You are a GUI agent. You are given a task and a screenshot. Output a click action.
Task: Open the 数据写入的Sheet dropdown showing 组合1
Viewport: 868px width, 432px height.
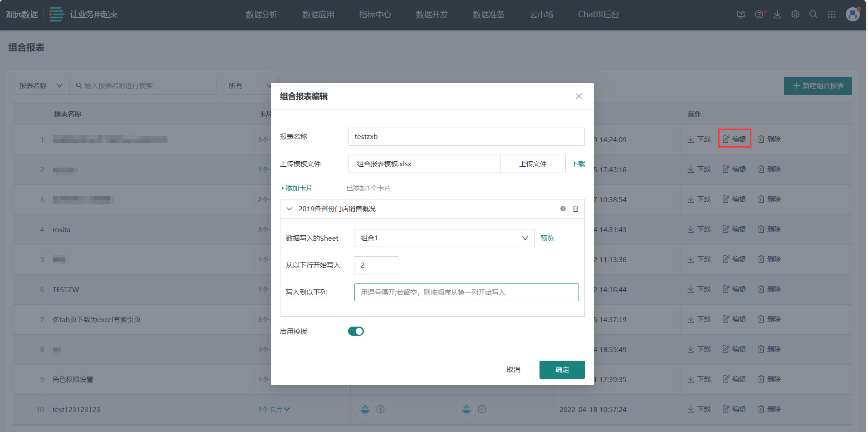[443, 238]
